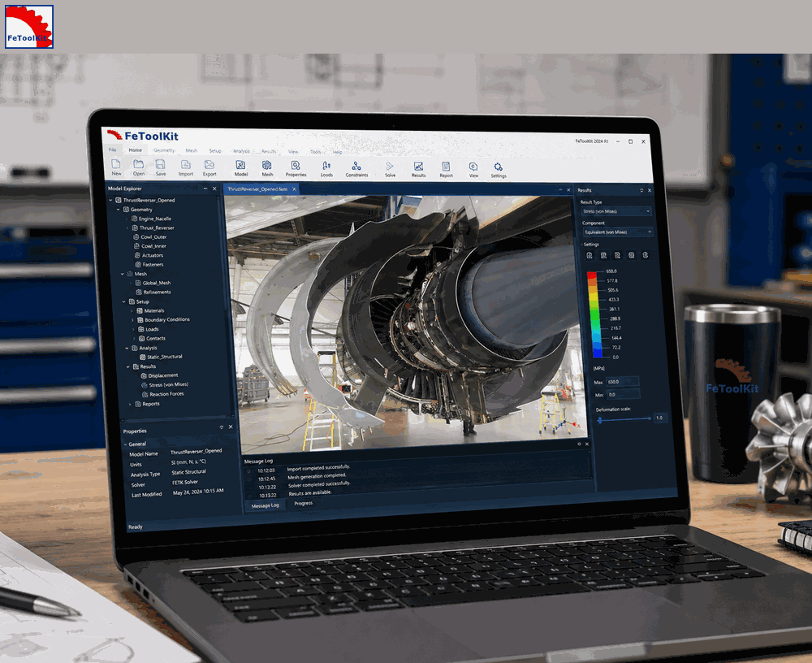Image resolution: width=812 pixels, height=663 pixels.
Task: Close the ThrustReverser_Opened.fem document tab
Action: click(x=294, y=189)
